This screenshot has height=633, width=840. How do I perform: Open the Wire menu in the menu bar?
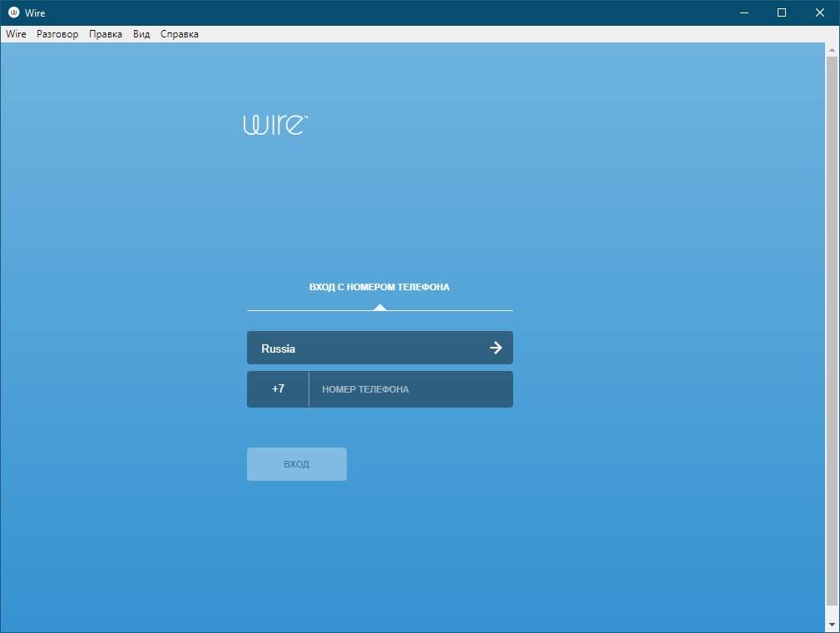pyautogui.click(x=16, y=34)
